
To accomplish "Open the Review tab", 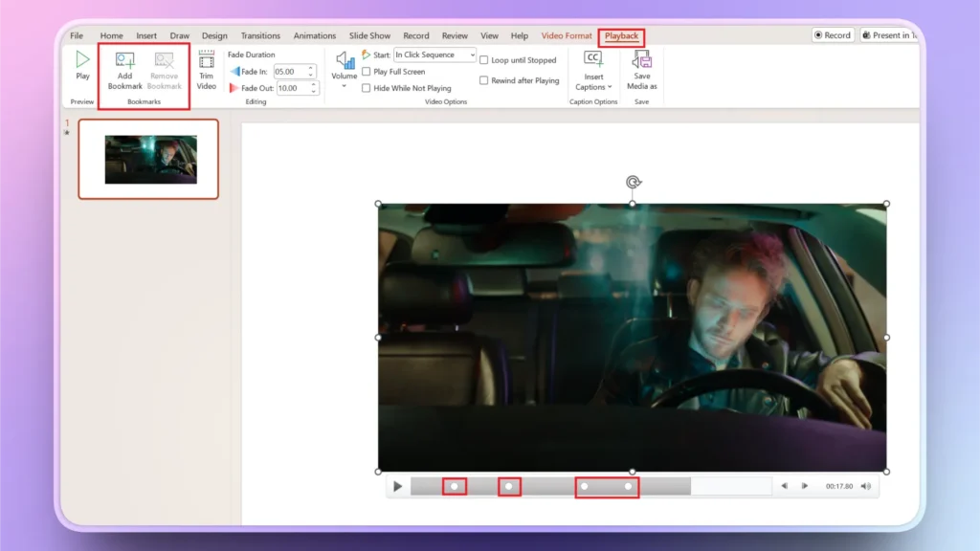I will [x=455, y=35].
